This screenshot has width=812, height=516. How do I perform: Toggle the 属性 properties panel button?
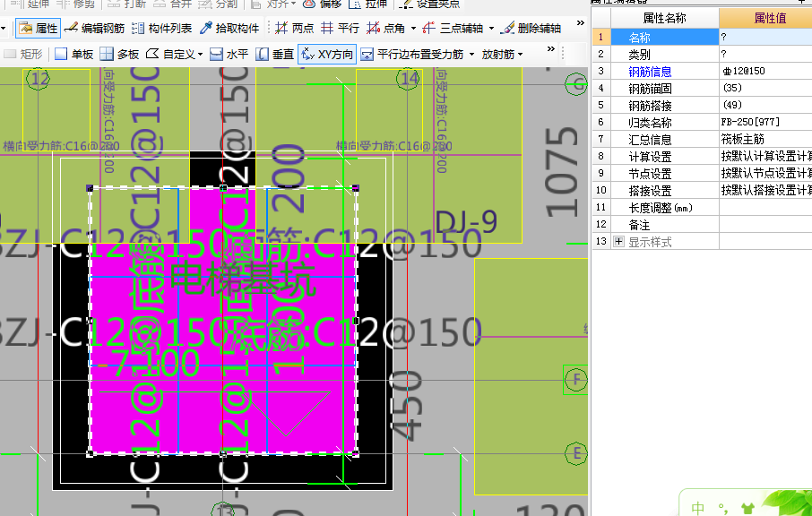[x=39, y=28]
